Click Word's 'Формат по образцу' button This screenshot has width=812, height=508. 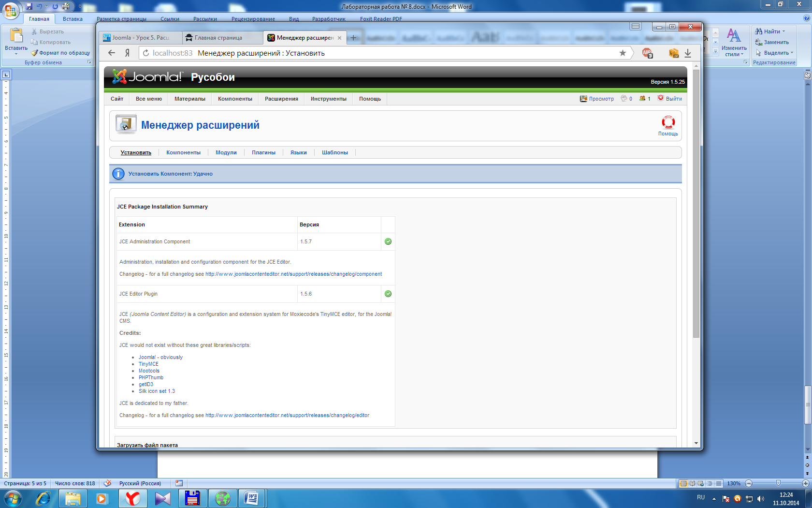click(60, 53)
